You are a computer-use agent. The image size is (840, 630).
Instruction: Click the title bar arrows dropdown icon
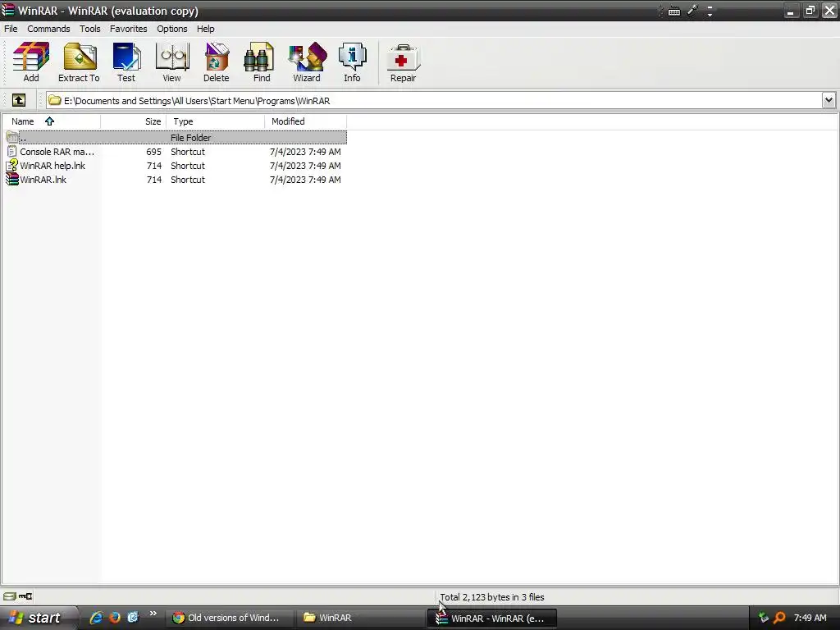[x=710, y=11]
